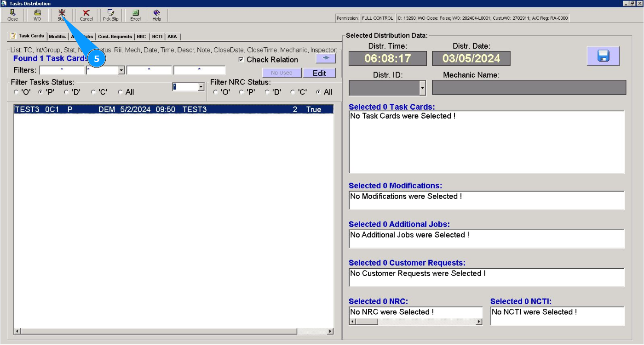This screenshot has width=644, height=345.
Task: Click the Close door icon in toolbar
Action: (12, 15)
